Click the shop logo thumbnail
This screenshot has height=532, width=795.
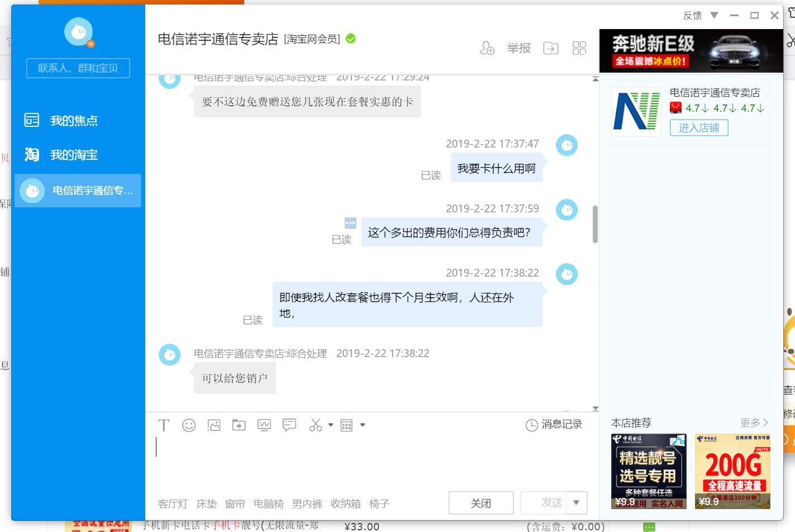tap(636, 111)
